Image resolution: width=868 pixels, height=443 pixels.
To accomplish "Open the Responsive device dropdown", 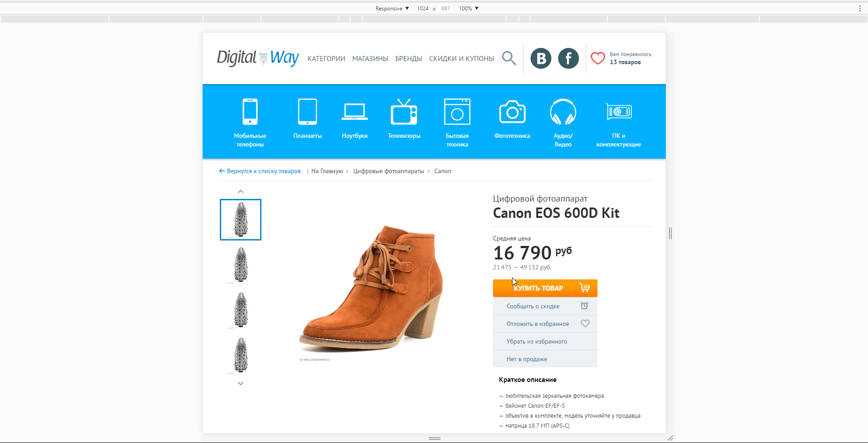I will (392, 8).
